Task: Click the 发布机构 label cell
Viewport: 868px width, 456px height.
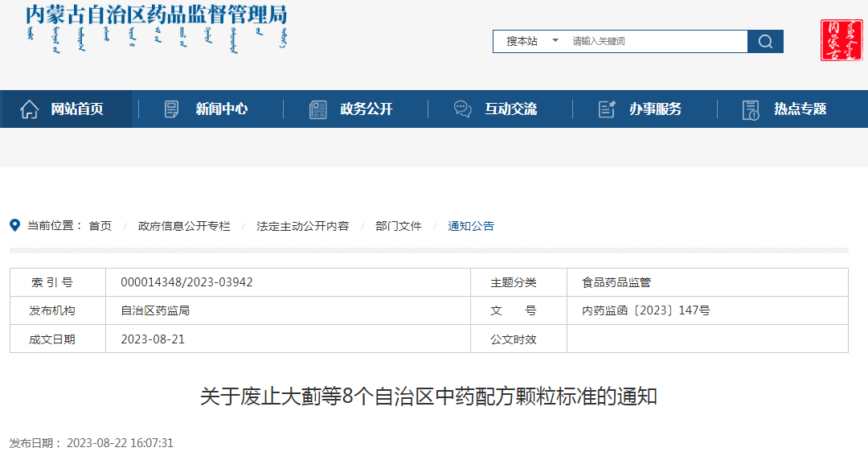Action: (58, 310)
